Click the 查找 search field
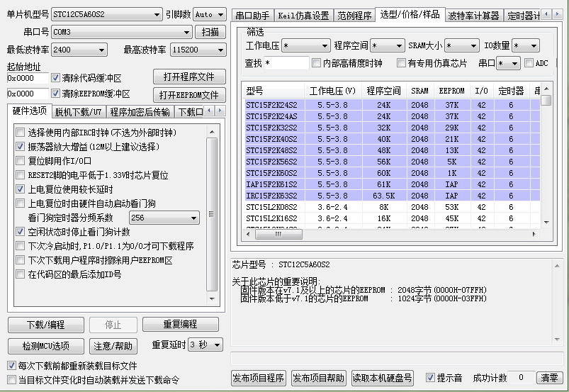Viewport: 569px width, 392px height. tap(286, 63)
